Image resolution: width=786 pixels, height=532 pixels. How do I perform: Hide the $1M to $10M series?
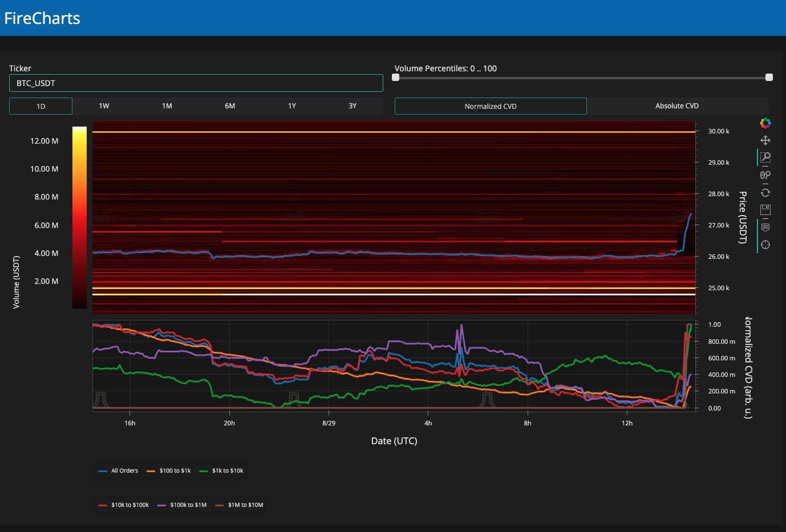coord(239,505)
